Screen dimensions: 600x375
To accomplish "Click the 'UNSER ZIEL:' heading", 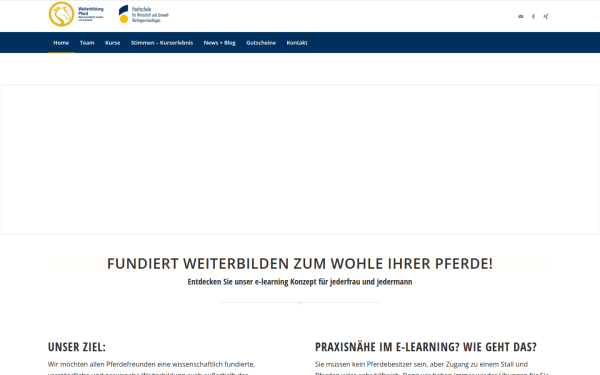I will 77,347.
